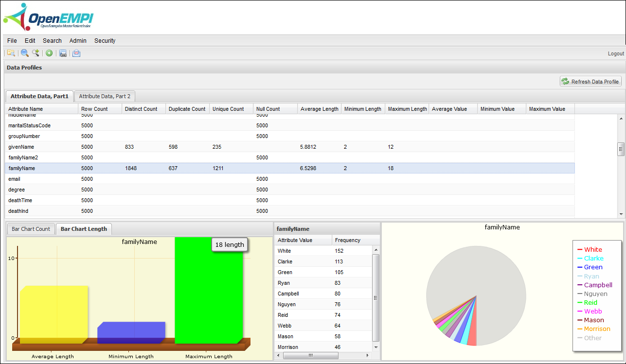
Task: Select the Mason row in frequency list
Action: tap(323, 336)
